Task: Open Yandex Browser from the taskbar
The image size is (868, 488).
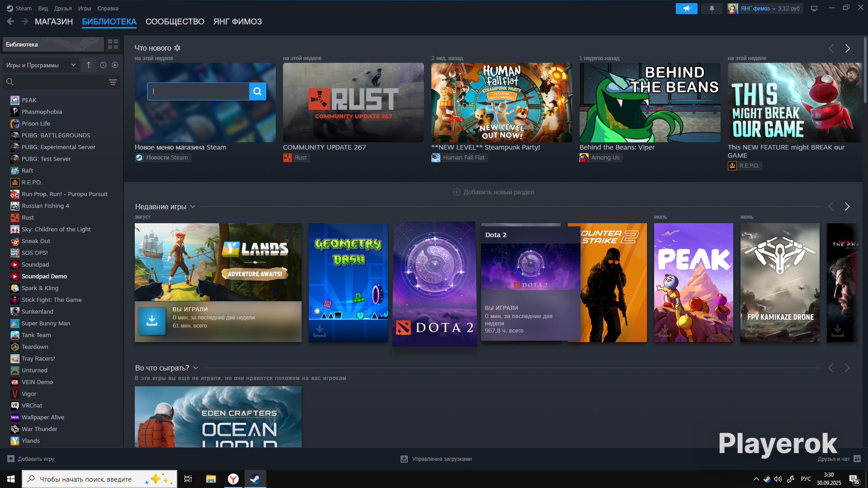Action: pyautogui.click(x=233, y=479)
